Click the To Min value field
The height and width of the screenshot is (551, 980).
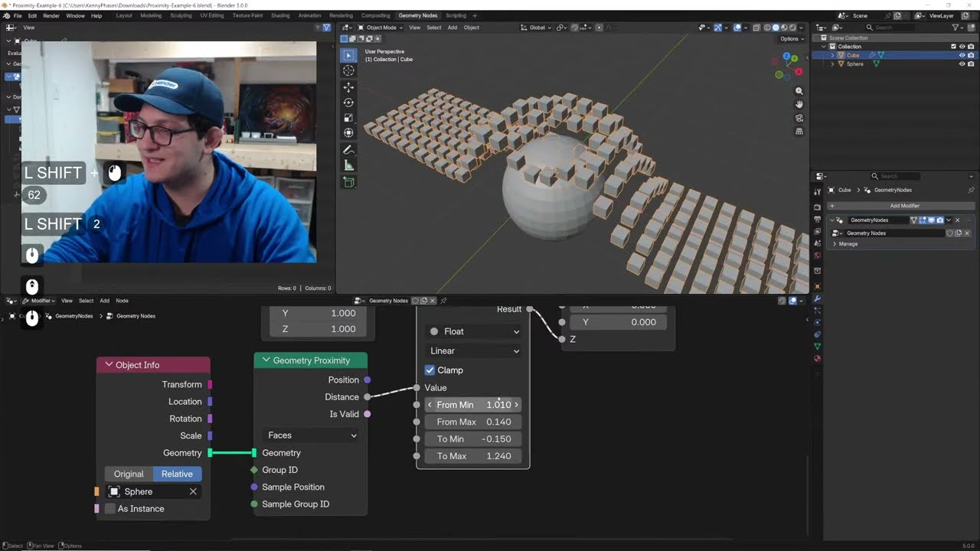473,439
